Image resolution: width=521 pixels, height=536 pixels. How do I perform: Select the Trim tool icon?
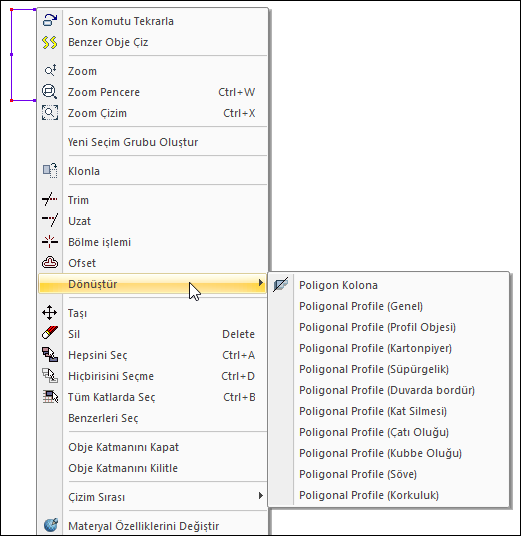(x=50, y=199)
